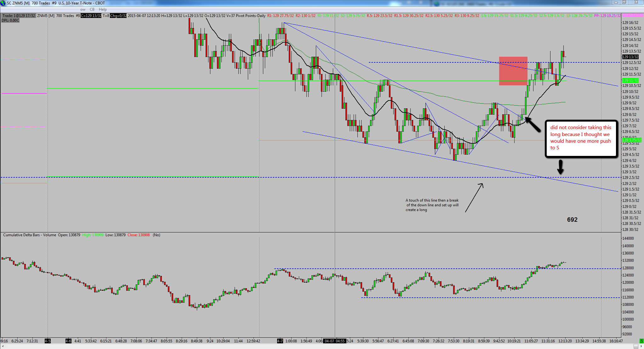Click the horizontal scrollbar right arrow
This screenshot has height=349, width=644.
coord(641,346)
